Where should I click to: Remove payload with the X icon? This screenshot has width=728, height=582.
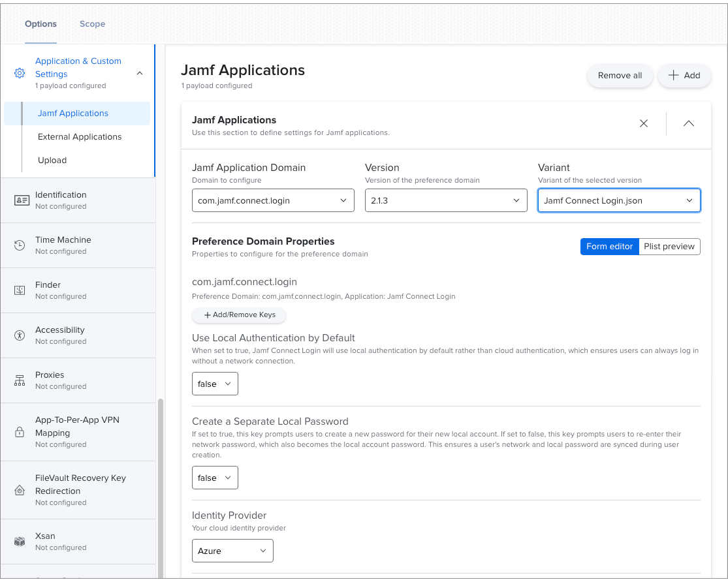coord(644,123)
